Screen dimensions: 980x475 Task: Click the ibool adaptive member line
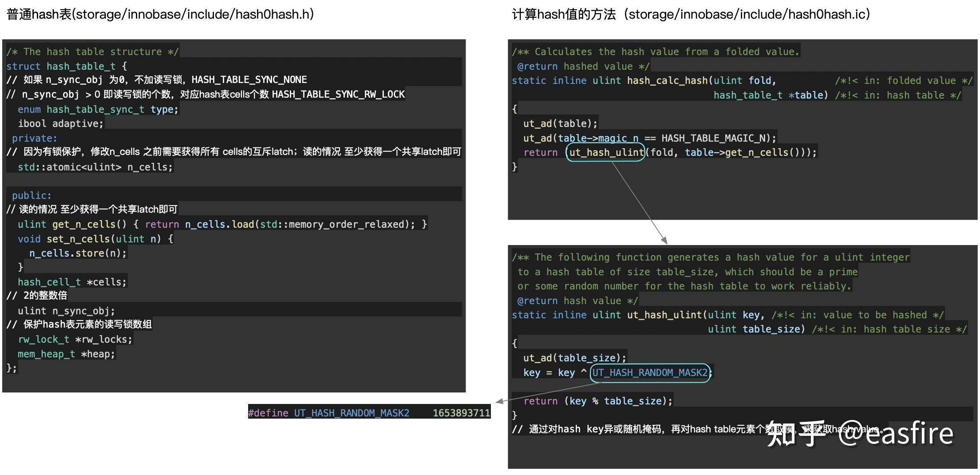[x=60, y=123]
